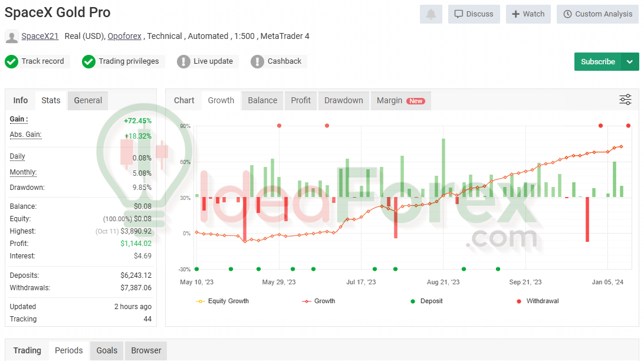644x361 pixels.
Task: Click the Abs. Gain label
Action: (x=25, y=134)
